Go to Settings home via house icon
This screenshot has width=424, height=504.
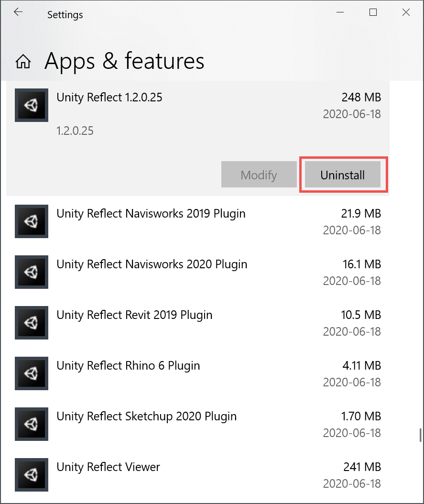[x=23, y=62]
